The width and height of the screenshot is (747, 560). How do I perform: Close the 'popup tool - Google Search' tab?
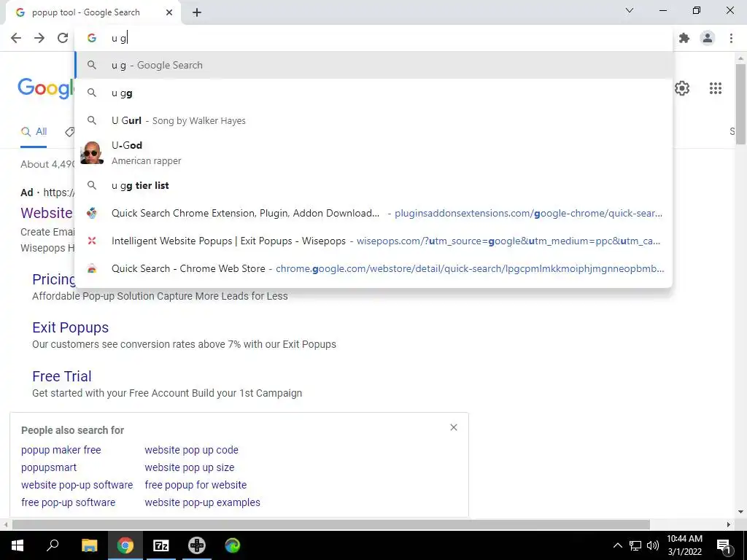[x=169, y=12]
